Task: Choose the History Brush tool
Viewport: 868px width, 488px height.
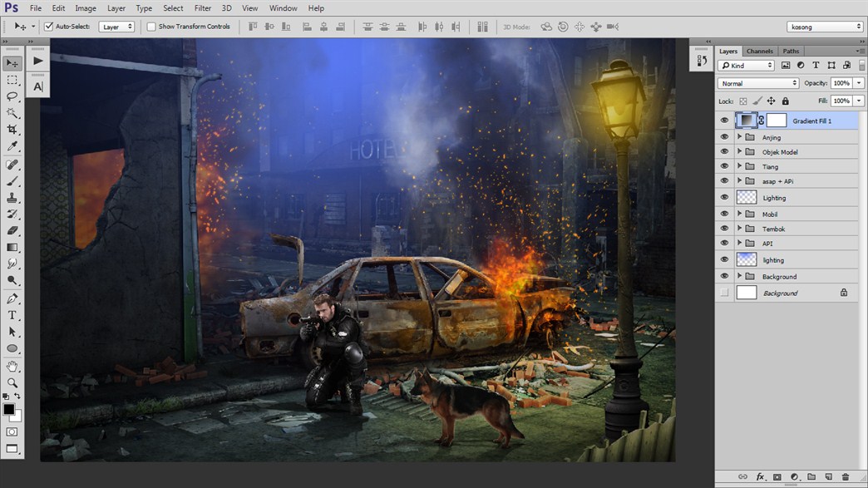Action: click(x=12, y=214)
